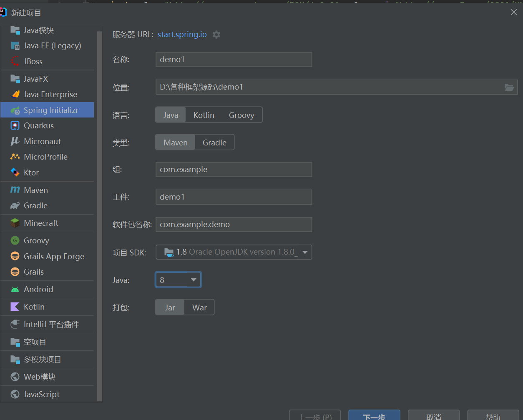Click the Java Enterprise flame icon

(15, 94)
